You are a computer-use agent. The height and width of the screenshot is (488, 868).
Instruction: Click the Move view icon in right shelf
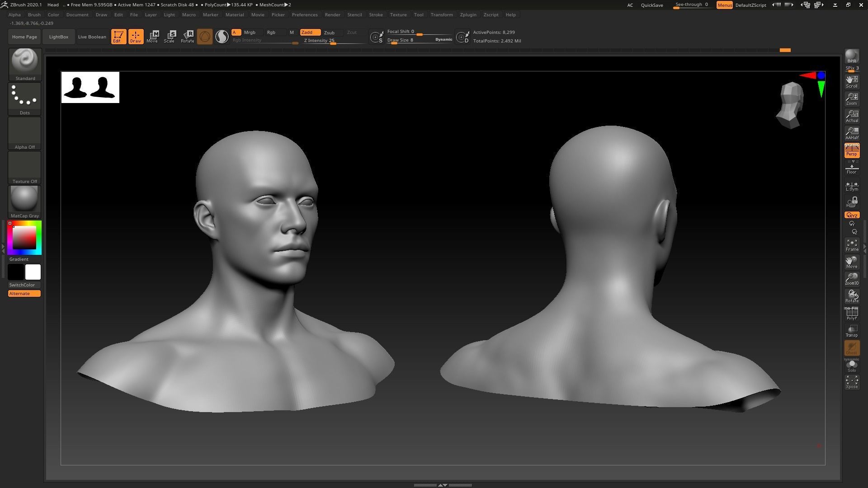click(x=852, y=262)
